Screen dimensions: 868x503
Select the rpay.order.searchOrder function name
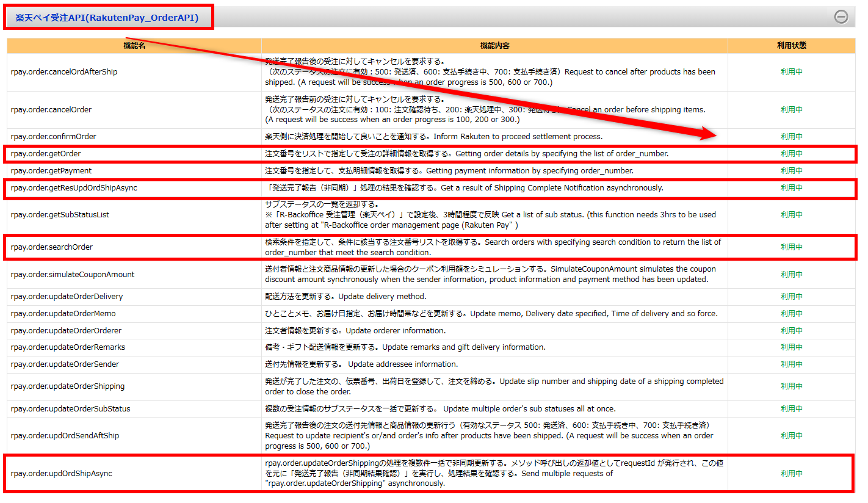click(x=52, y=247)
